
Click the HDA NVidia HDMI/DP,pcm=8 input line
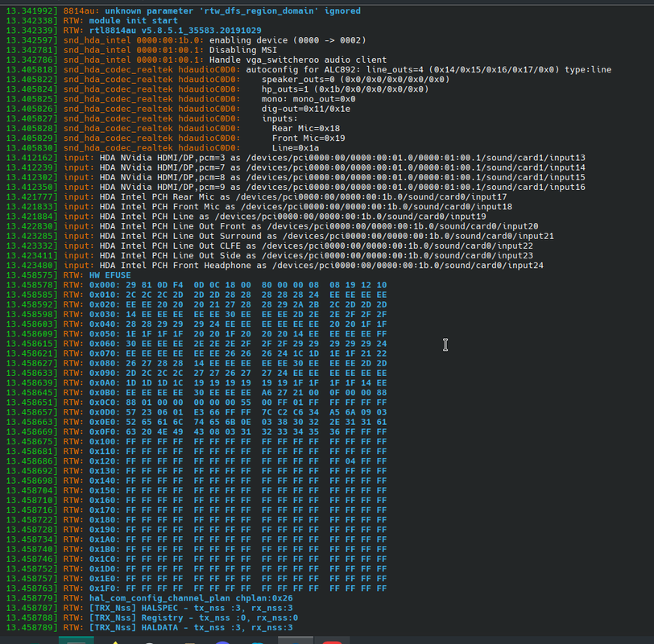pos(296,178)
